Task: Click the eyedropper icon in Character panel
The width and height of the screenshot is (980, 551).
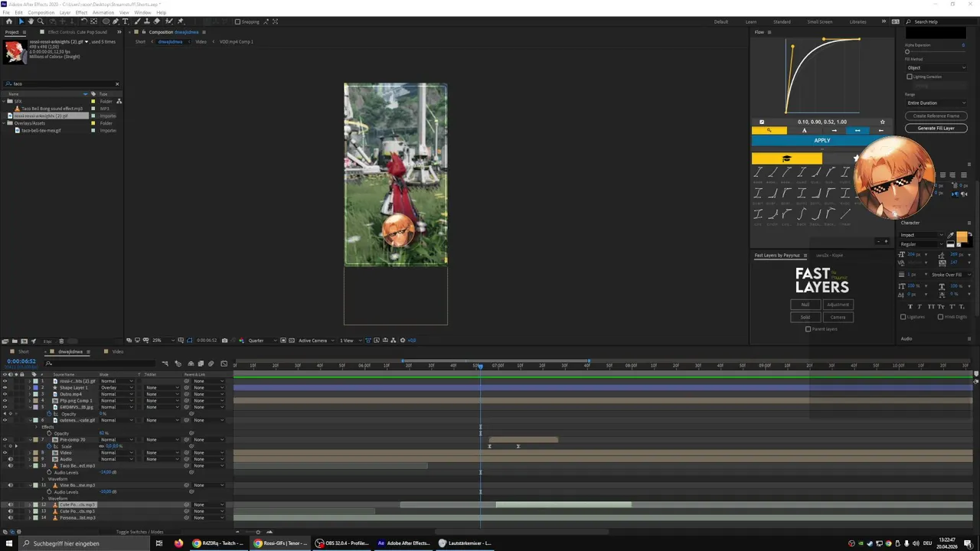Action: [951, 236]
